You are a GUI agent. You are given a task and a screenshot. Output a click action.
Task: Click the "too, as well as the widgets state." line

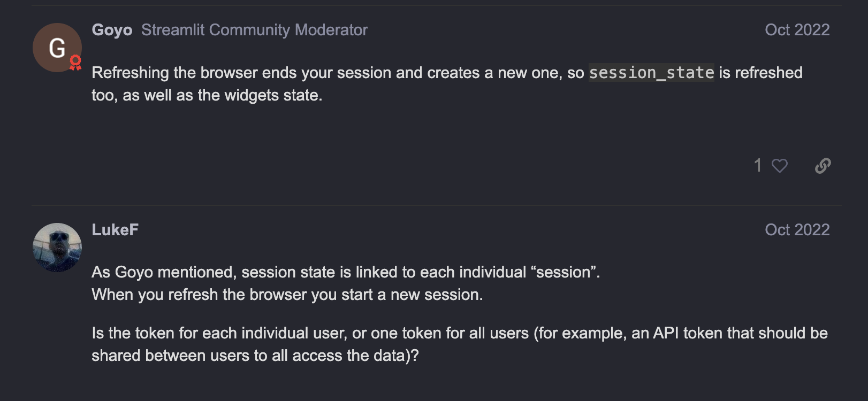[207, 95]
